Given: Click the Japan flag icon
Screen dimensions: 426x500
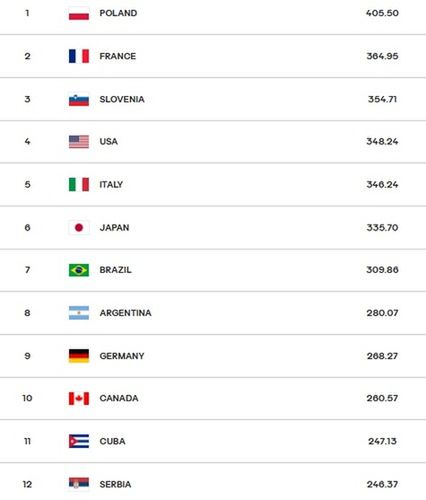Looking at the screenshot, I should [79, 228].
